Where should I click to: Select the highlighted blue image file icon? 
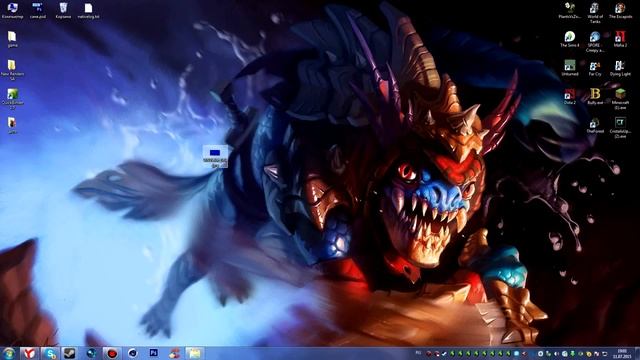(215, 157)
